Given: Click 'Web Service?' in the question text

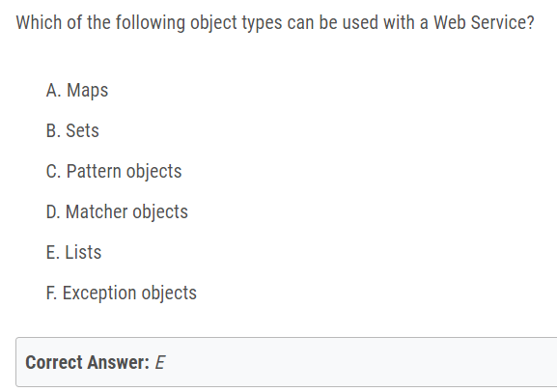Looking at the screenshot, I should coord(484,22).
